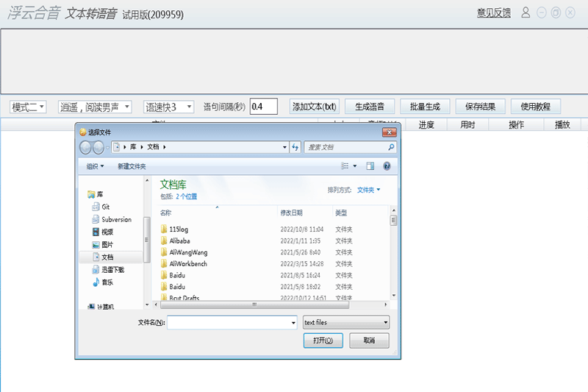Click 新建文件夹 in dialog toolbar
Viewport: 588px width, 392px height.
pos(132,166)
